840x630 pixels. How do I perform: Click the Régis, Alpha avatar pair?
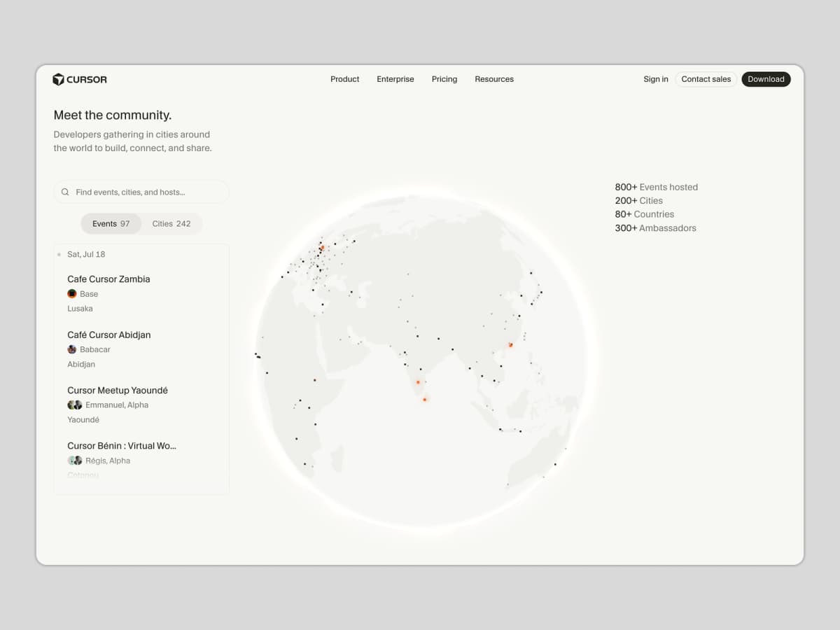tap(74, 461)
